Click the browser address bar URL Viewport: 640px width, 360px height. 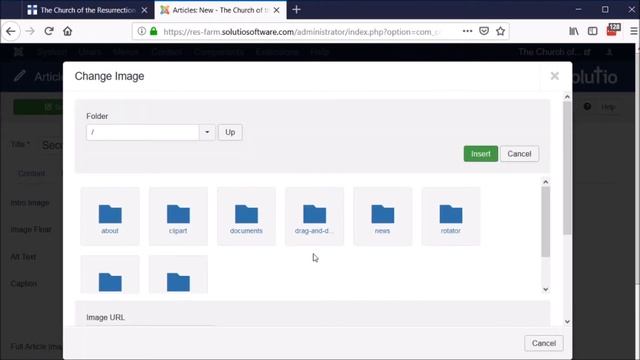pyautogui.click(x=301, y=31)
